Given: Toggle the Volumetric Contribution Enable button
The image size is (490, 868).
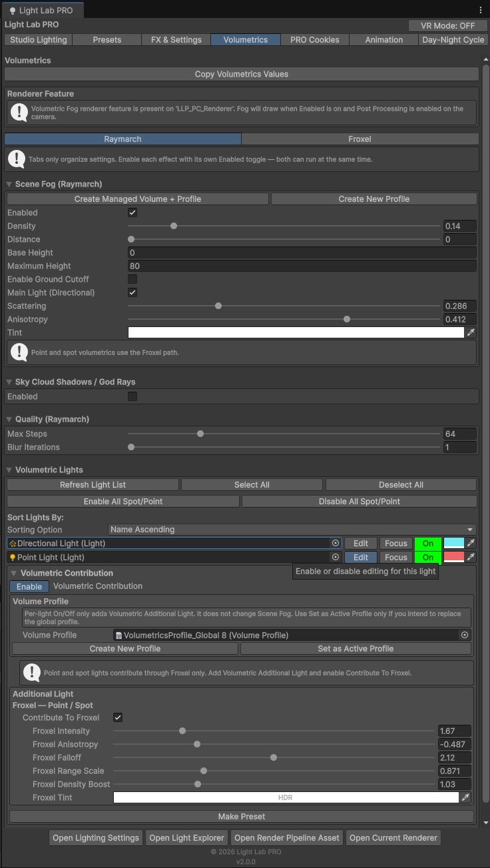Looking at the screenshot, I should point(29,587).
